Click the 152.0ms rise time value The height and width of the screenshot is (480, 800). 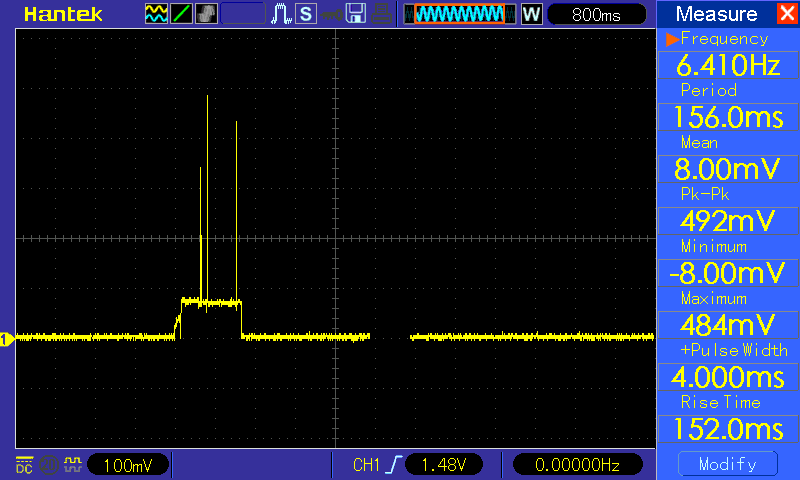pyautogui.click(x=728, y=429)
